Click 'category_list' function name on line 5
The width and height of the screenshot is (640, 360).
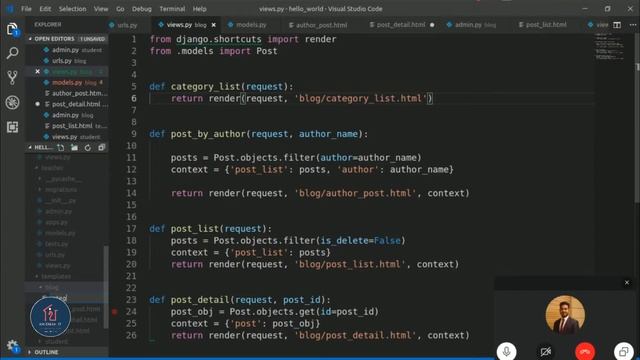point(205,87)
